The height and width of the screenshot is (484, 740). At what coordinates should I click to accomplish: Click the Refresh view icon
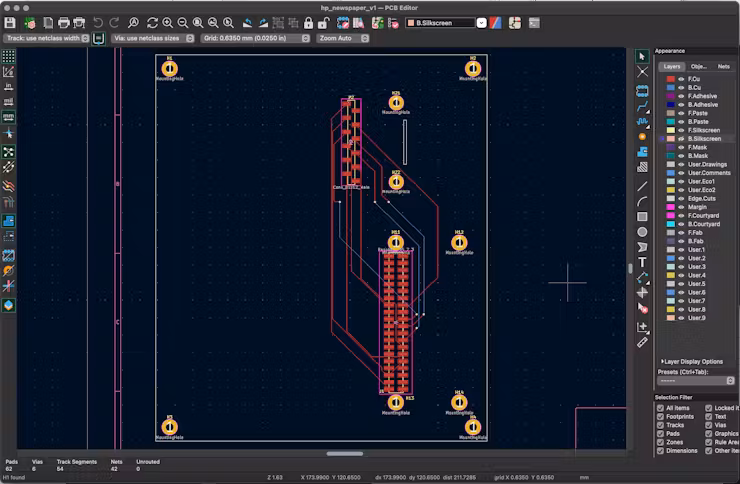pyautogui.click(x=151, y=22)
